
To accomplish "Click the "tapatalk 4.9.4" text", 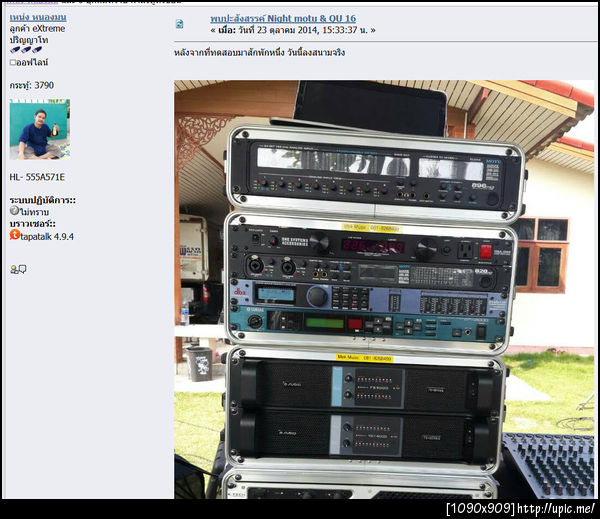I will [x=47, y=237].
